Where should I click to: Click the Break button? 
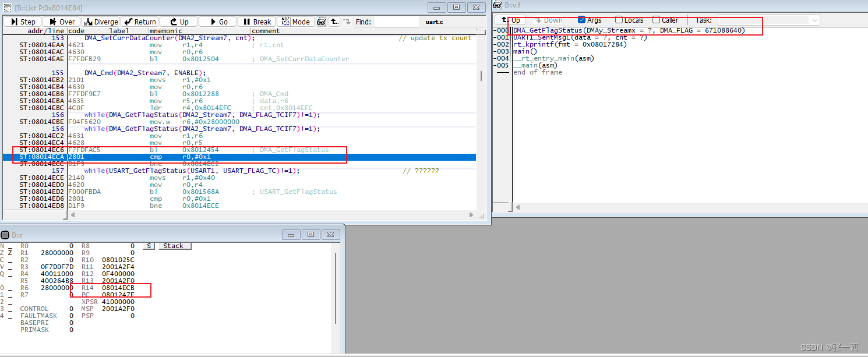256,22
